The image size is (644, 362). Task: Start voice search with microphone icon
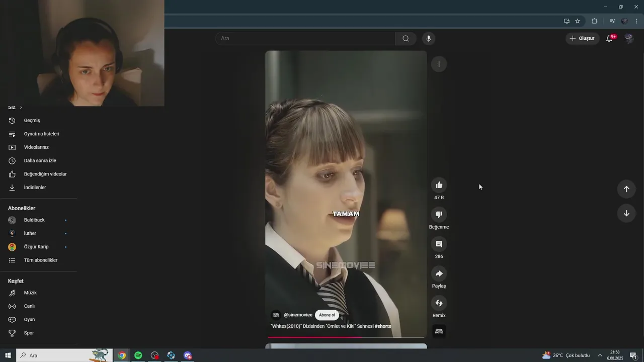pyautogui.click(x=429, y=38)
